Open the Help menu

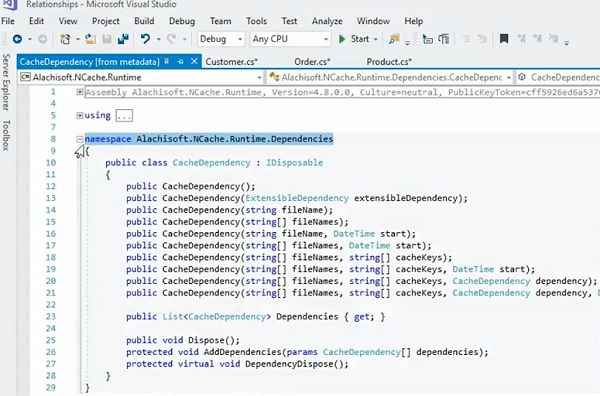click(414, 21)
